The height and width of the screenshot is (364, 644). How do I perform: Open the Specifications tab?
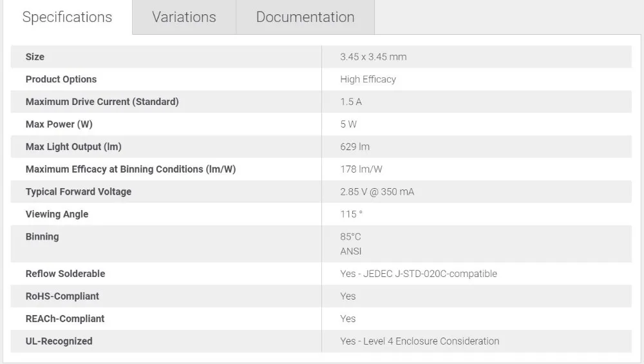[x=67, y=17]
